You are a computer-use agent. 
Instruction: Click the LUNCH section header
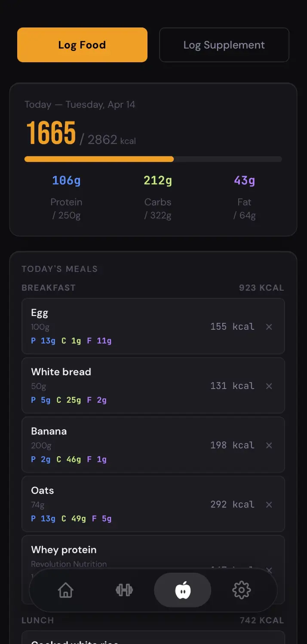tap(37, 620)
